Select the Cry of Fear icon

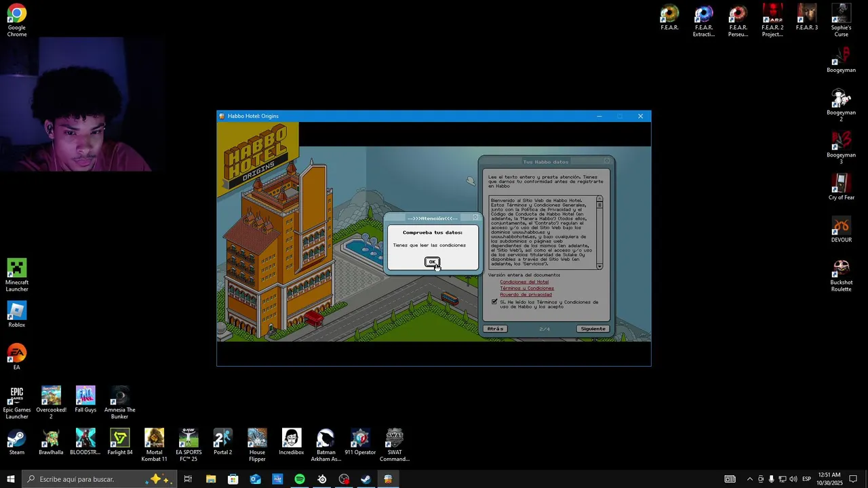(841, 187)
